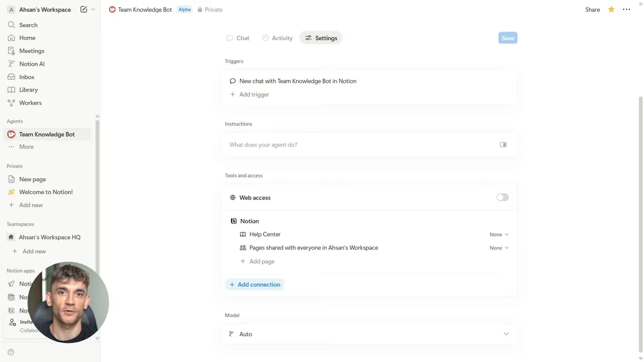Click the shared pages people icon
This screenshot has width=644, height=362.
point(243,248)
